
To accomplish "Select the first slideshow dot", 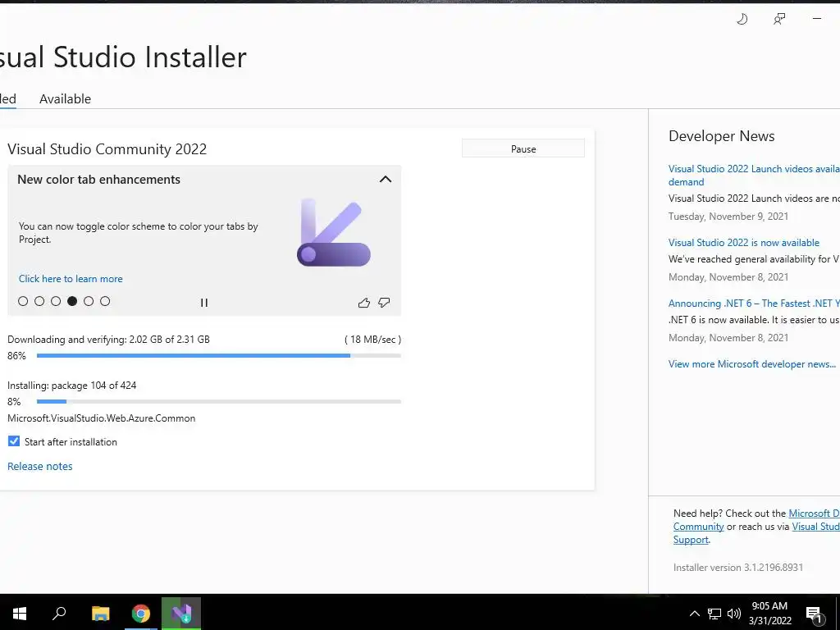I will [23, 301].
